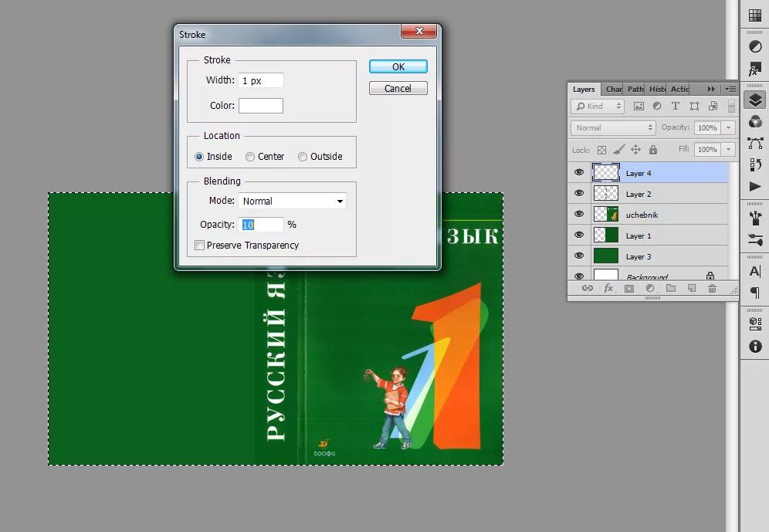Create new fill or adjustment layer

pyautogui.click(x=650, y=288)
